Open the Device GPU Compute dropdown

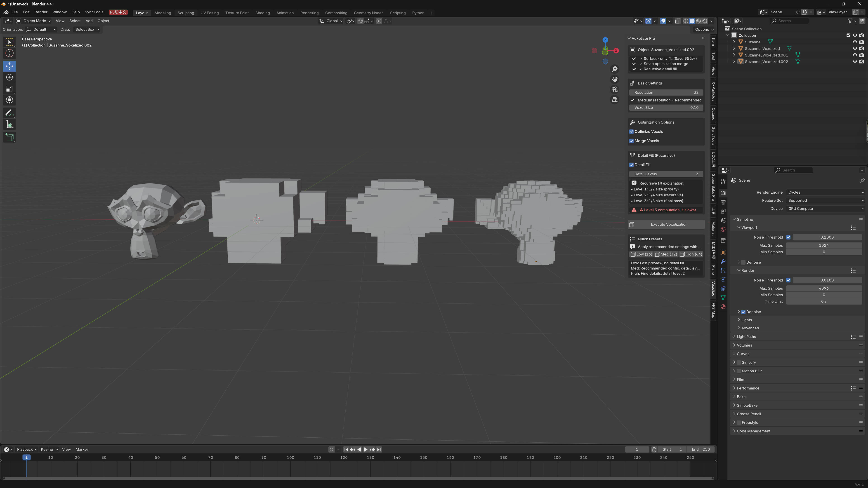(x=826, y=209)
